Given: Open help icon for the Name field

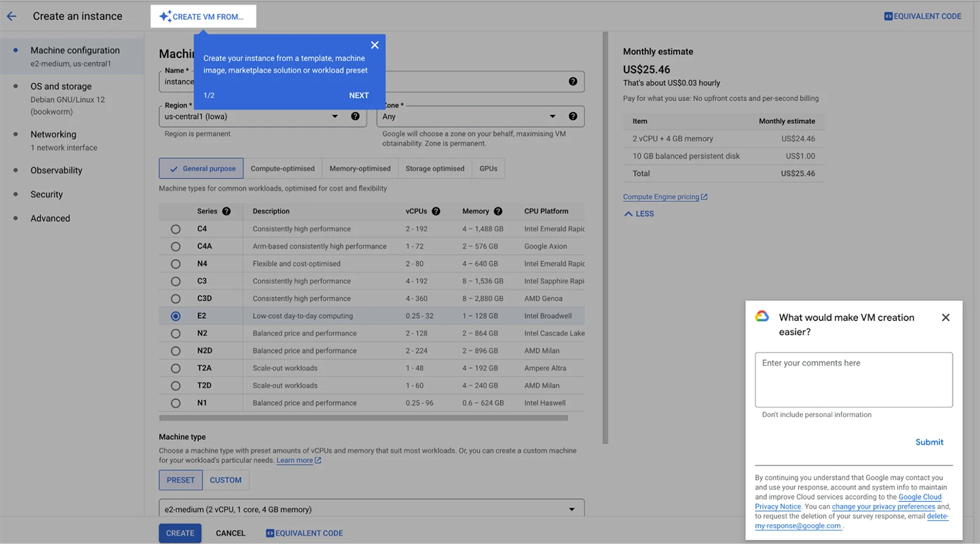Looking at the screenshot, I should tap(573, 81).
